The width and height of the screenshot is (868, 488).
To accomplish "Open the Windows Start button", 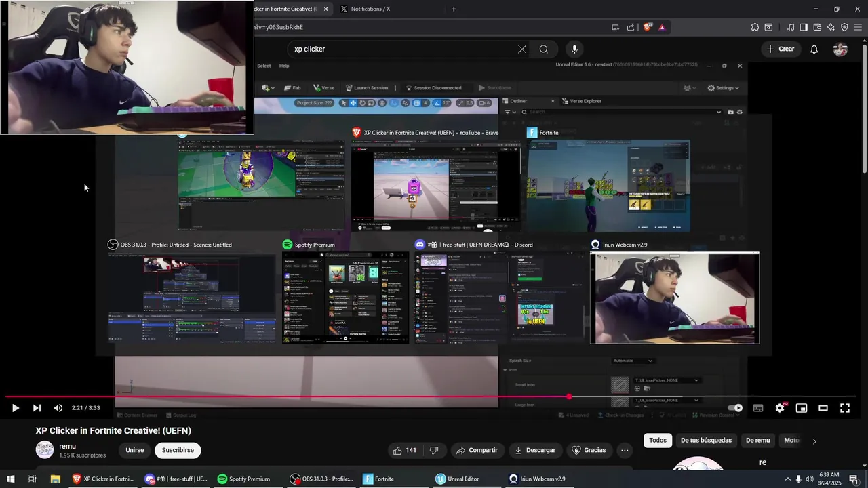I will coord(10,479).
